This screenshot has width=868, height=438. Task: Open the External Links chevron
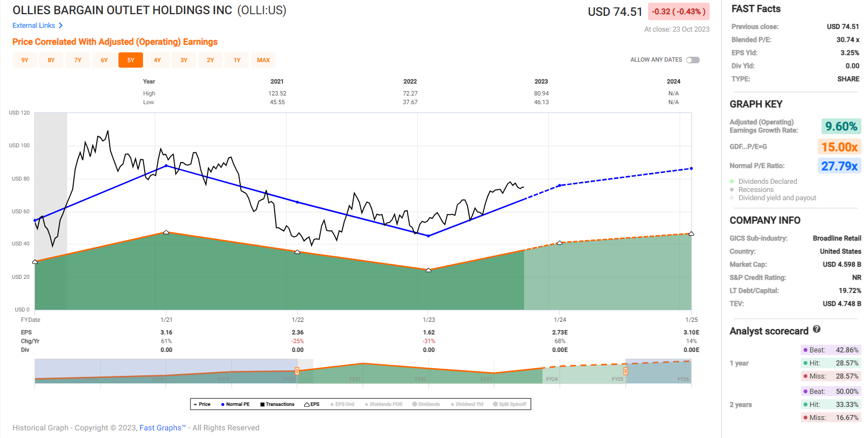point(61,26)
